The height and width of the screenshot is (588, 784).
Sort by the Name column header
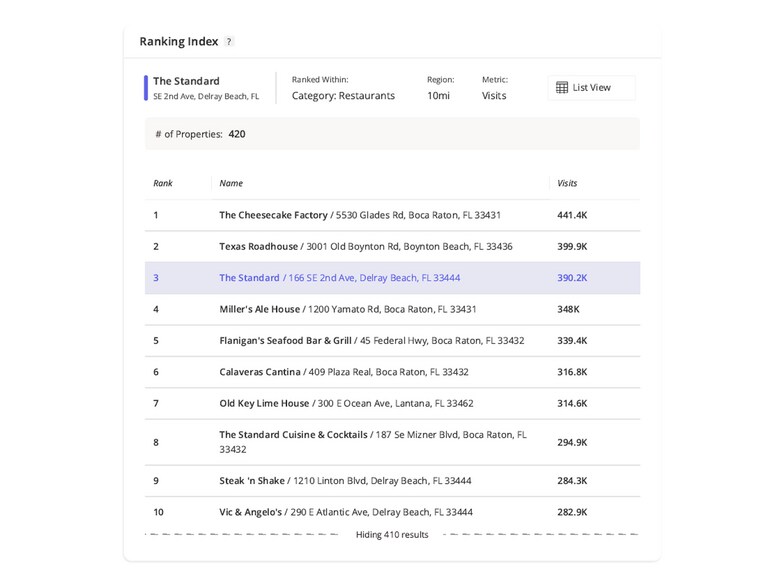point(231,183)
